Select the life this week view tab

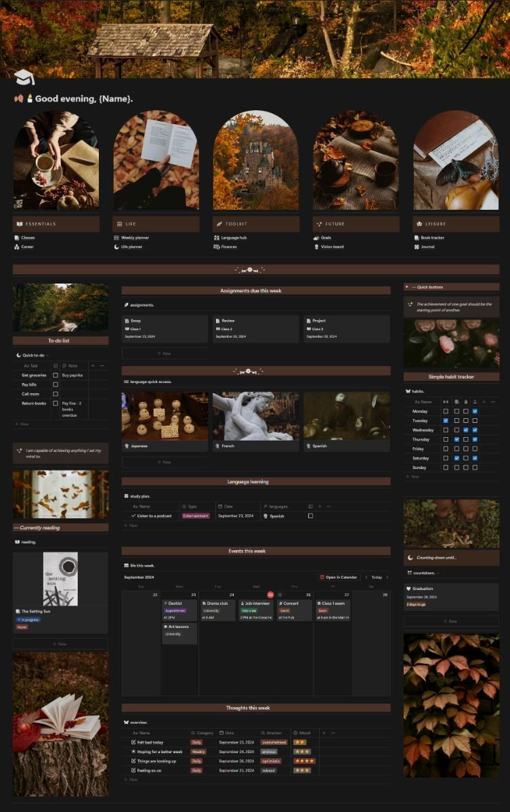[139, 565]
